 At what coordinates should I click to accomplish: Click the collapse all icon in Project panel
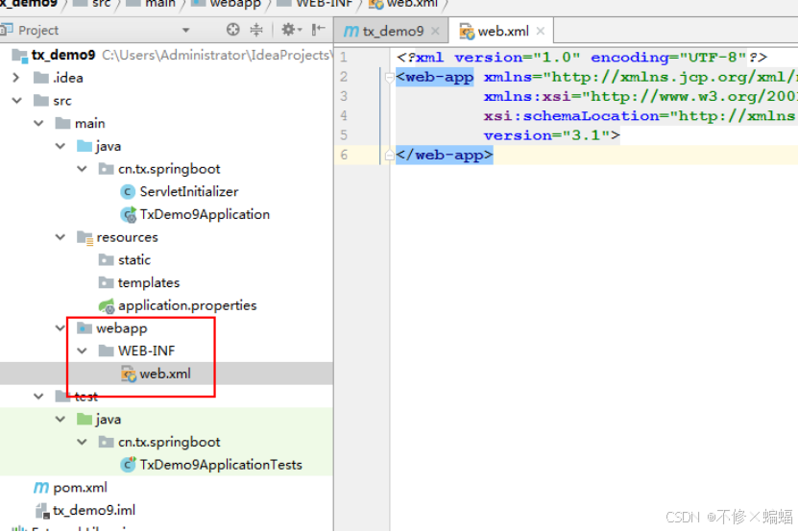pyautogui.click(x=256, y=30)
